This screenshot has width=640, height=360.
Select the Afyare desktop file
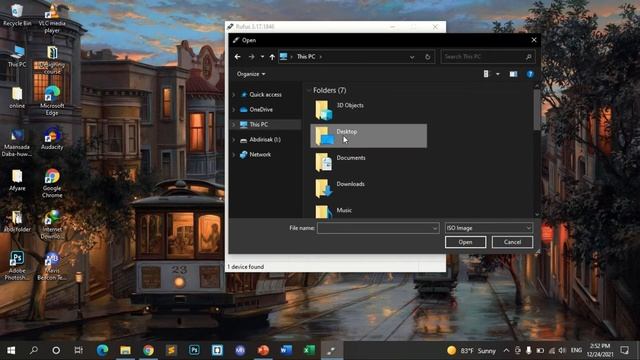click(x=17, y=180)
